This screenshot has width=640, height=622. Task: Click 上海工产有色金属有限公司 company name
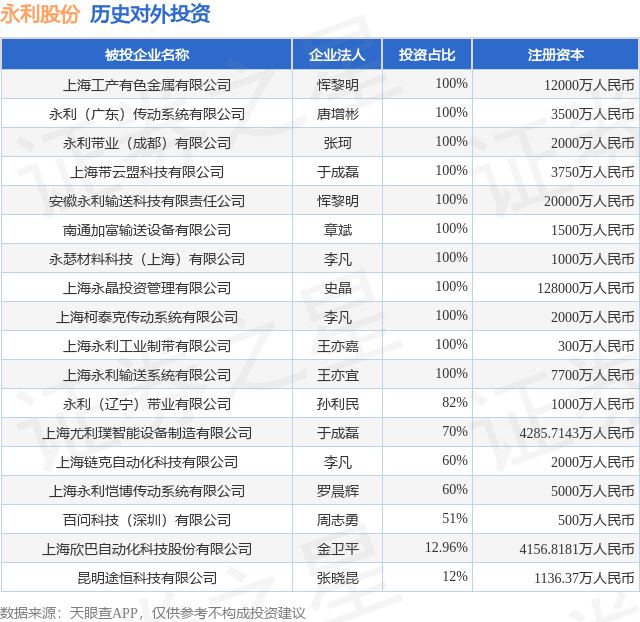(147, 85)
